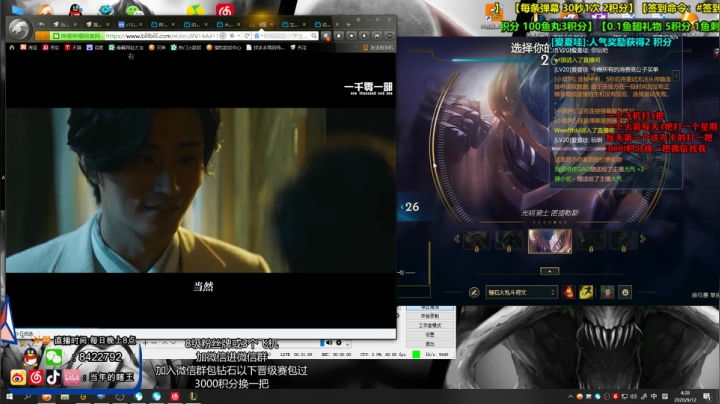The image size is (720, 404).
Task: Collapse the chat overlay panel with its side arrow
Action: (676, 75)
